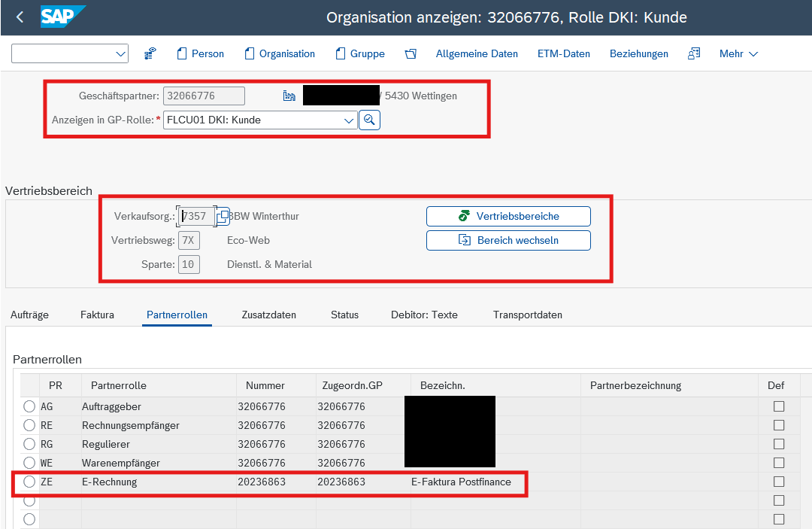Click the PR column header
Image resolution: width=812 pixels, height=529 pixels.
pos(60,385)
